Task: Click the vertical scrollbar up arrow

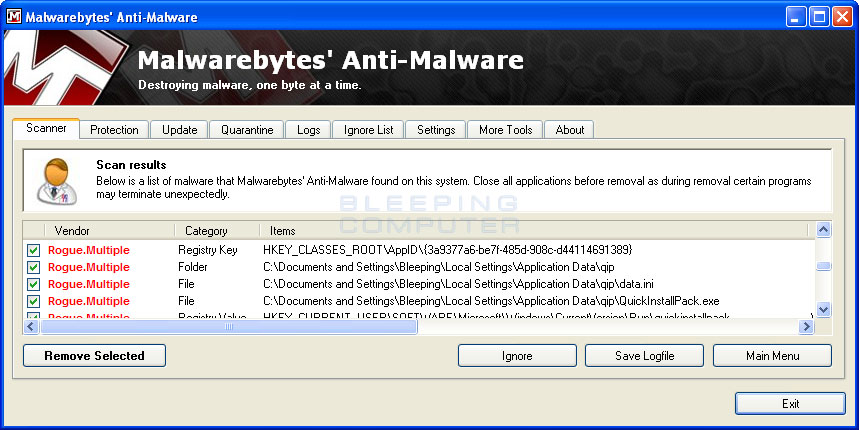Action: [x=823, y=230]
